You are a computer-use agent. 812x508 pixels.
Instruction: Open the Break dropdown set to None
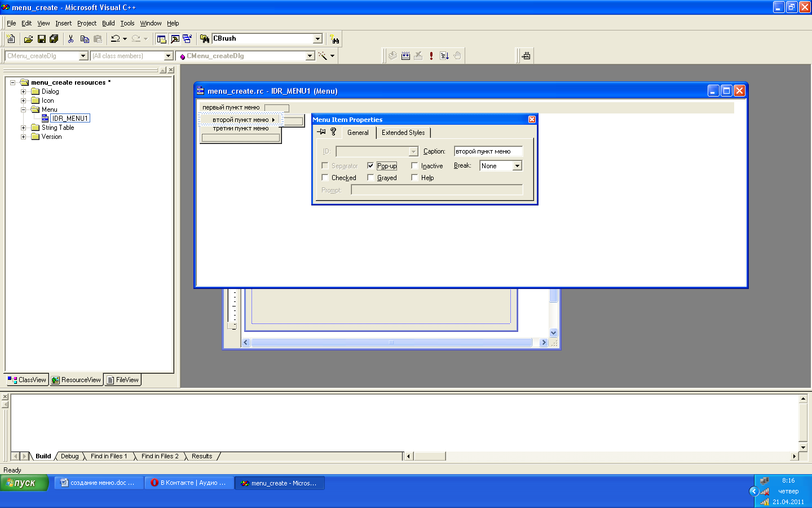point(517,166)
